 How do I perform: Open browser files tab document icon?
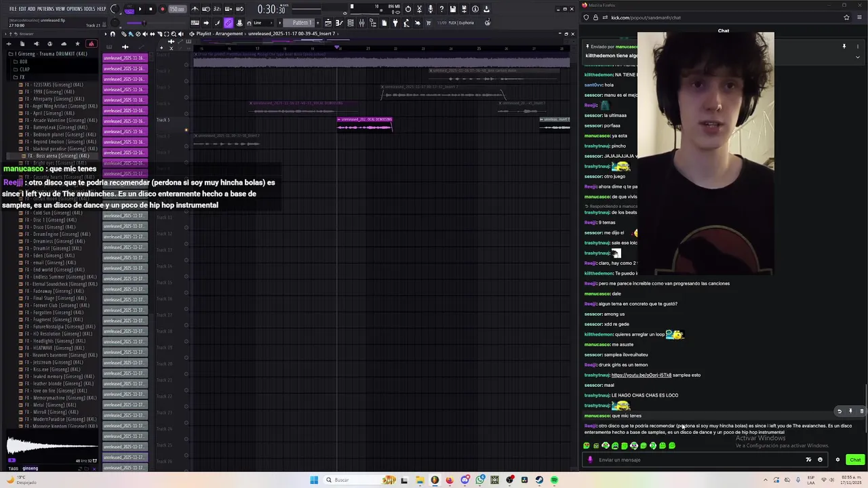pos(22,44)
